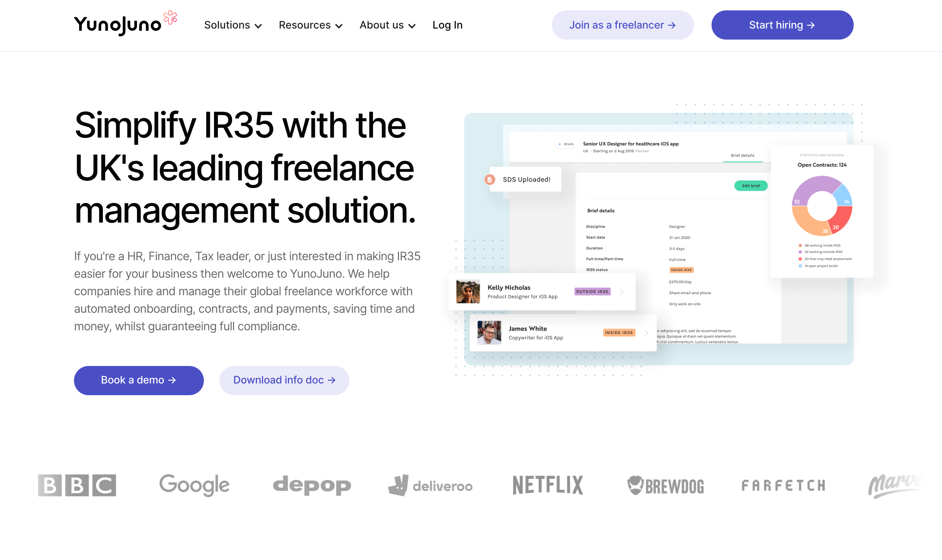This screenshot has width=942, height=560.
Task: Click the Google client logo
Action: point(194,485)
